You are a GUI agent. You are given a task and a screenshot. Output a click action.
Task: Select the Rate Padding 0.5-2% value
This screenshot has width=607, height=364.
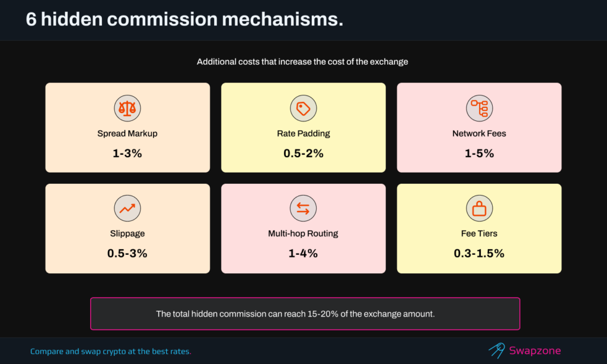pyautogui.click(x=303, y=154)
